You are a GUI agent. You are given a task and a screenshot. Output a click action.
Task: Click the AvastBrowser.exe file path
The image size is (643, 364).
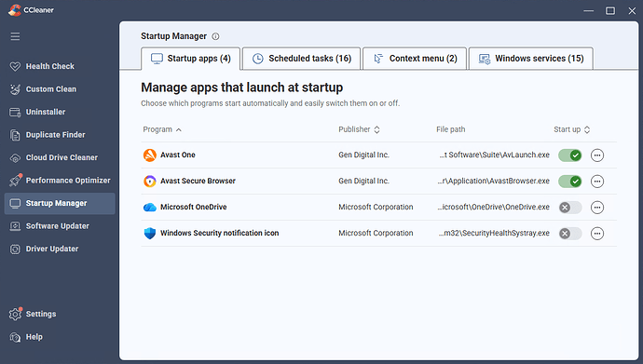[x=493, y=181]
